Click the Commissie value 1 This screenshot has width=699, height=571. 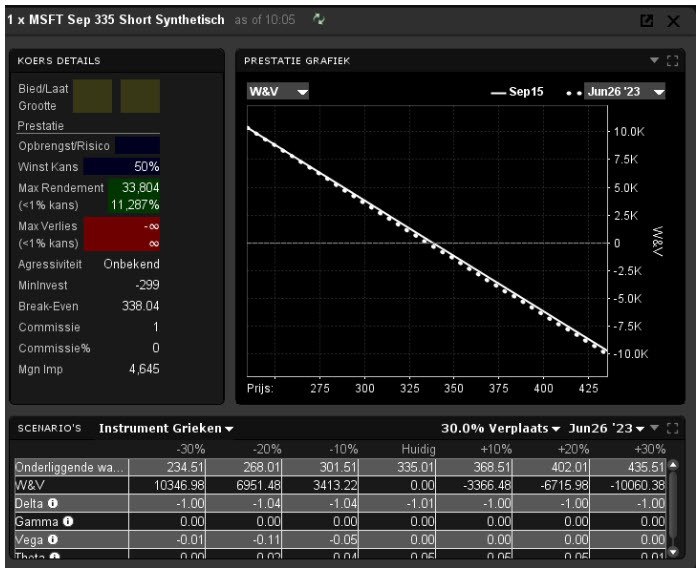[156, 327]
